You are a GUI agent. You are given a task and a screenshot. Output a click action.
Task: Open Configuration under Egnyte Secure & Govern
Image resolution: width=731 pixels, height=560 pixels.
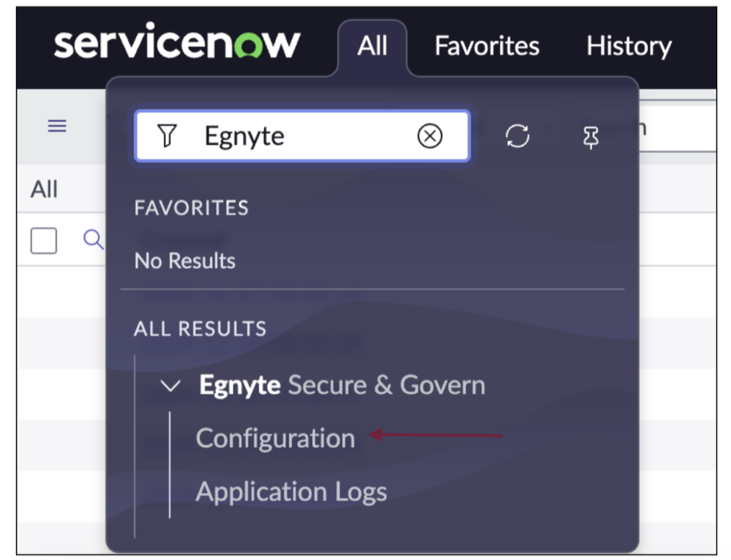(275, 438)
